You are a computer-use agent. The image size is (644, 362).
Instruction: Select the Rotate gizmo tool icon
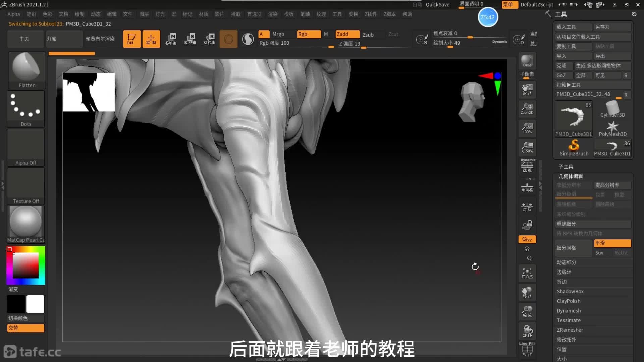tap(209, 39)
